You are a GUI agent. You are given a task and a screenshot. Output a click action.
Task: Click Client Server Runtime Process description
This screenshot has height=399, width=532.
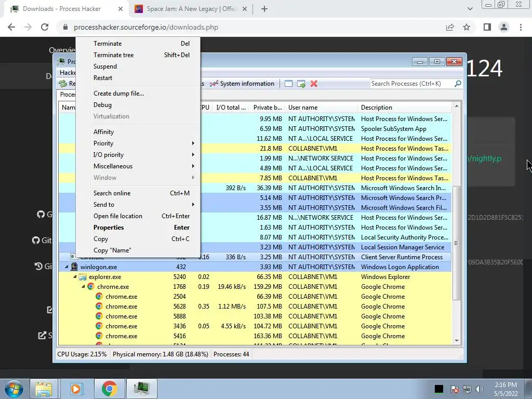pos(402,257)
